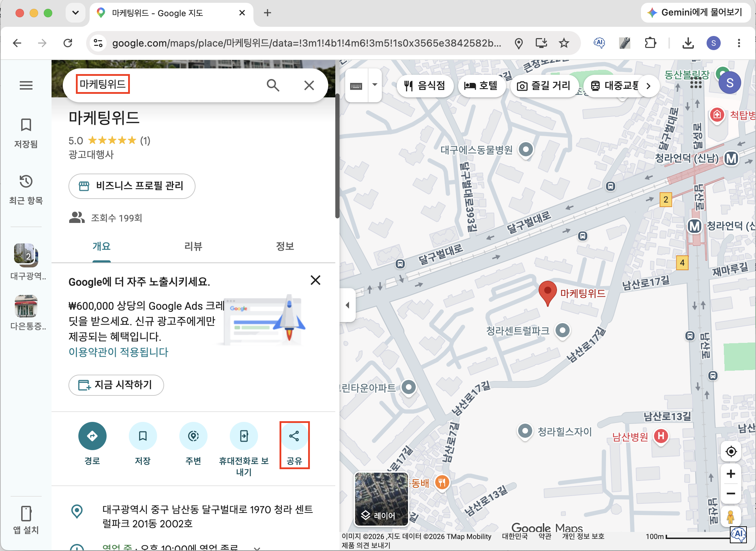Image resolution: width=756 pixels, height=551 pixels.
Task: Click the Chrome address bar URL
Action: coord(306,43)
